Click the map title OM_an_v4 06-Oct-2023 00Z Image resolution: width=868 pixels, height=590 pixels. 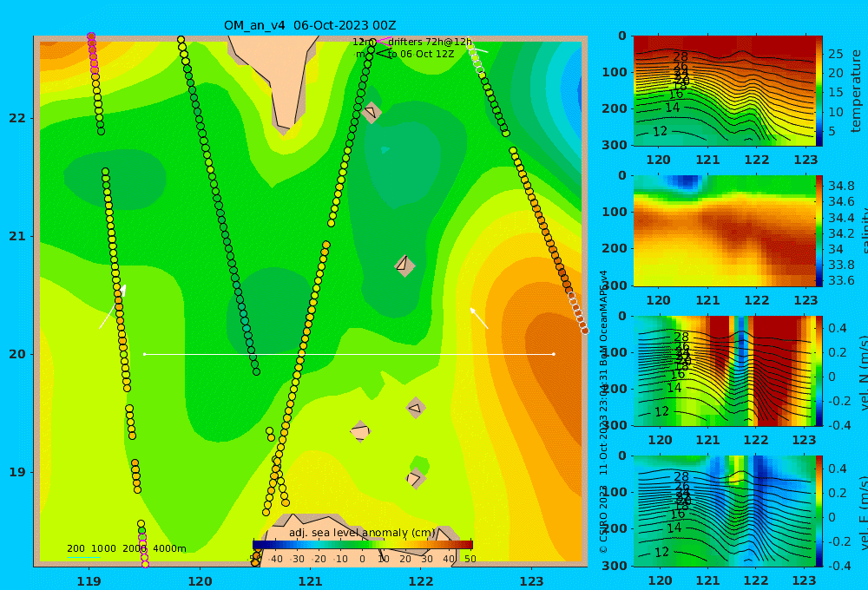(310, 25)
